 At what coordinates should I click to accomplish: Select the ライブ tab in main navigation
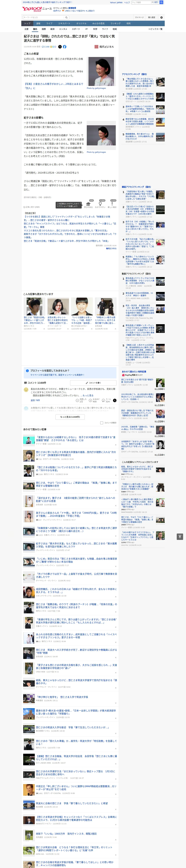(x=49, y=23)
